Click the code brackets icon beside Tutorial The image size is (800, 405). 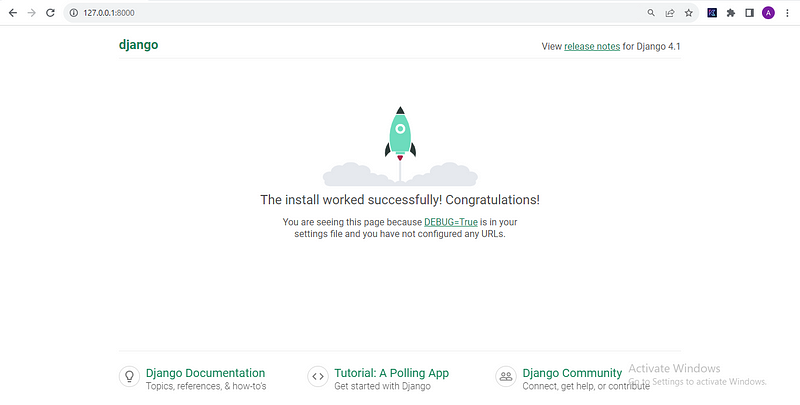318,377
